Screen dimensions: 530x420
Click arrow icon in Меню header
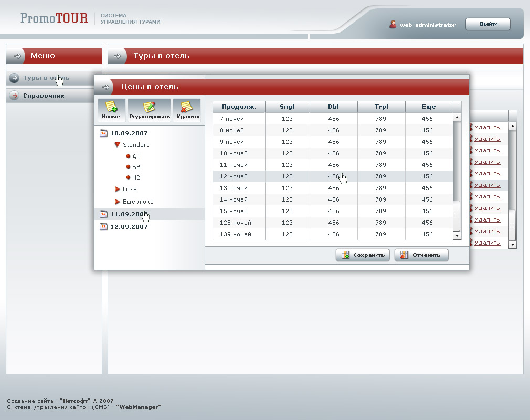[18, 56]
